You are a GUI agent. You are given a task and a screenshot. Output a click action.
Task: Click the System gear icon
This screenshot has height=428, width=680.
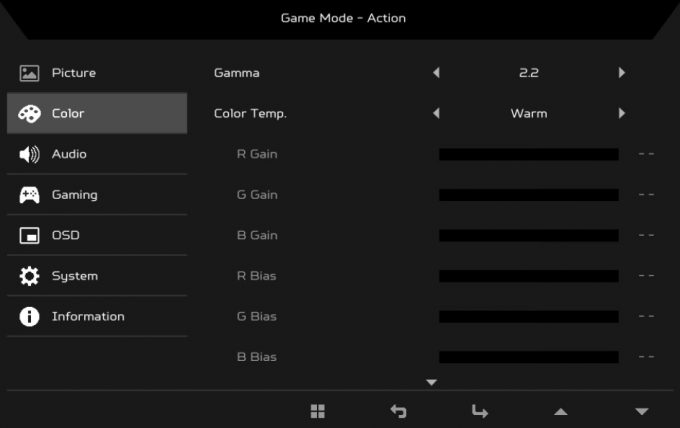(x=29, y=276)
